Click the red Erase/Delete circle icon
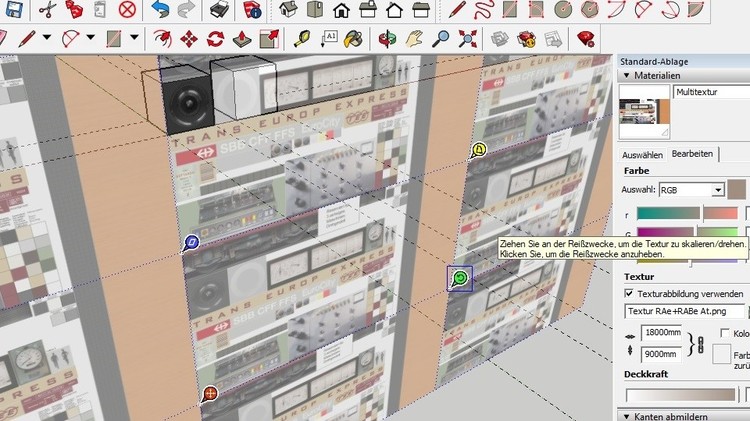 point(127,9)
